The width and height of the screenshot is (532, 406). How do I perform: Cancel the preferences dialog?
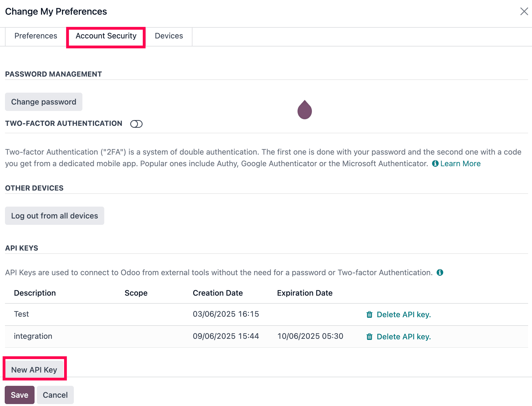coord(55,395)
